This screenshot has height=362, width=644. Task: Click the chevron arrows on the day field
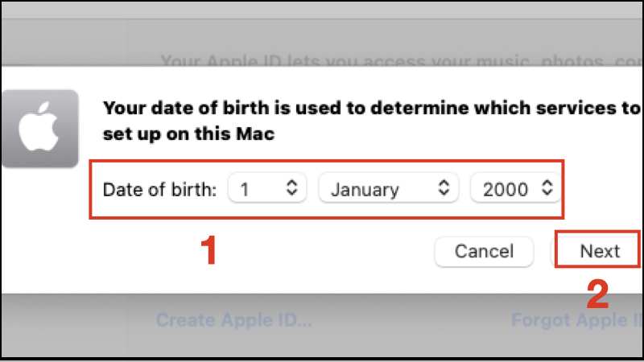[x=292, y=189]
